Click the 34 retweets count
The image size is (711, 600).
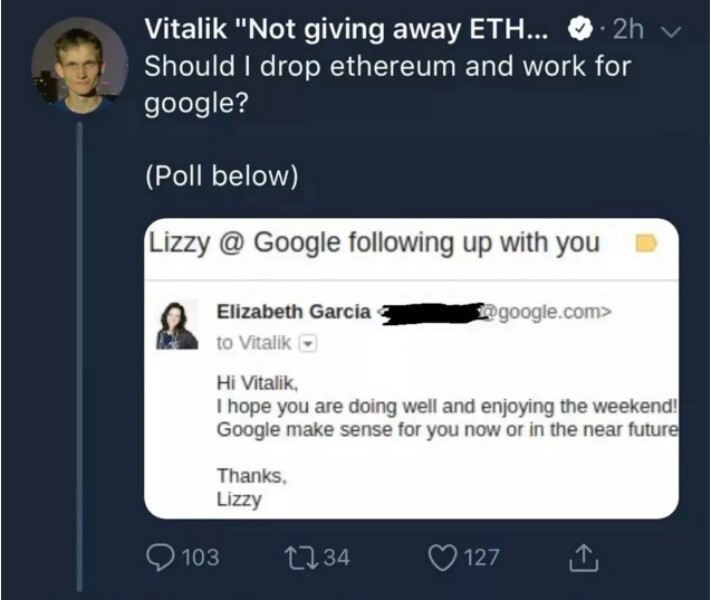coord(337,556)
